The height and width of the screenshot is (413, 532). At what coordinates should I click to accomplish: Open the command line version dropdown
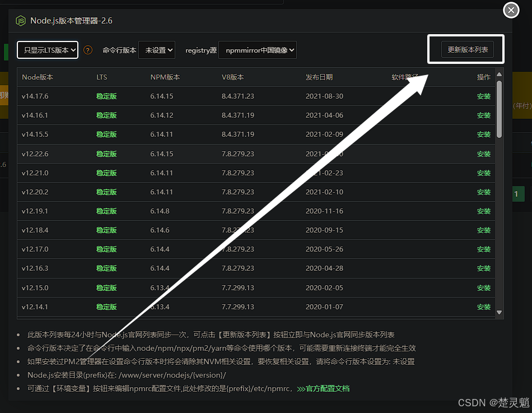pos(157,50)
